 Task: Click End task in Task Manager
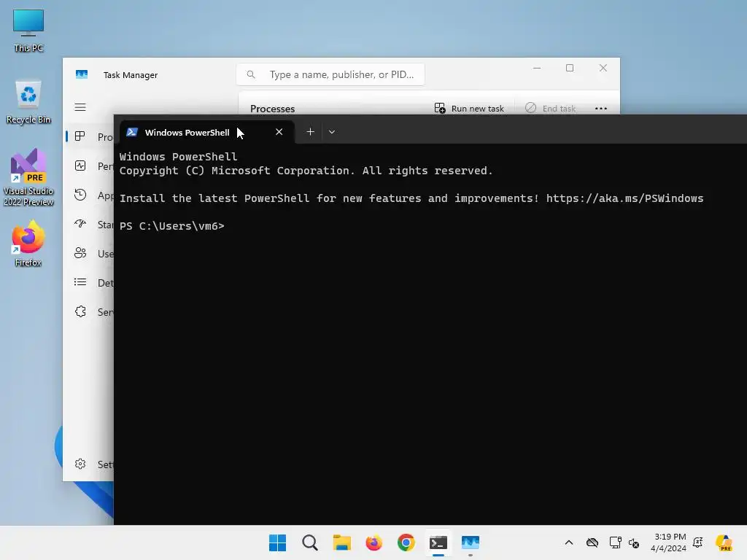click(x=550, y=109)
